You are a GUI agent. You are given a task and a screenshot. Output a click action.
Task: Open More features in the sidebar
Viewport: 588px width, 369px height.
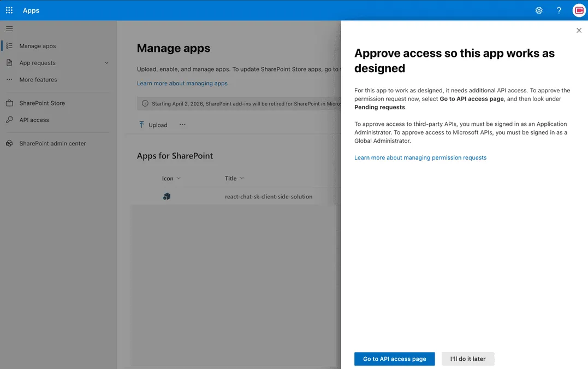click(x=38, y=79)
